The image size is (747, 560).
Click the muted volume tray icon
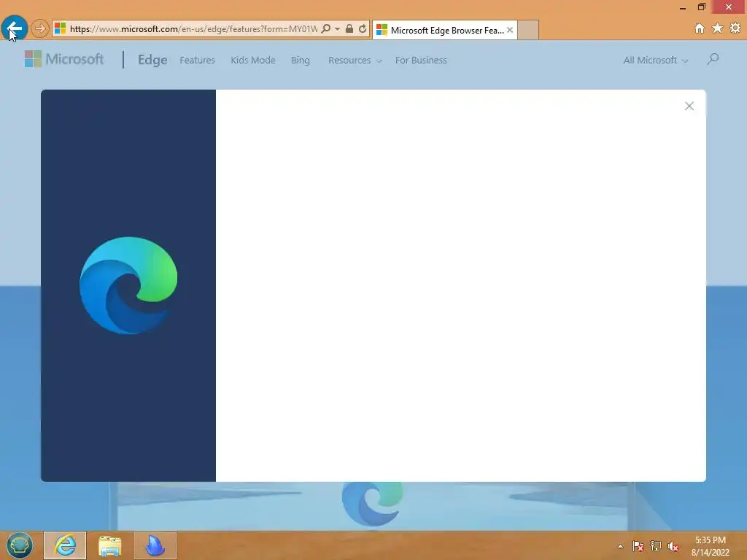pyautogui.click(x=673, y=546)
